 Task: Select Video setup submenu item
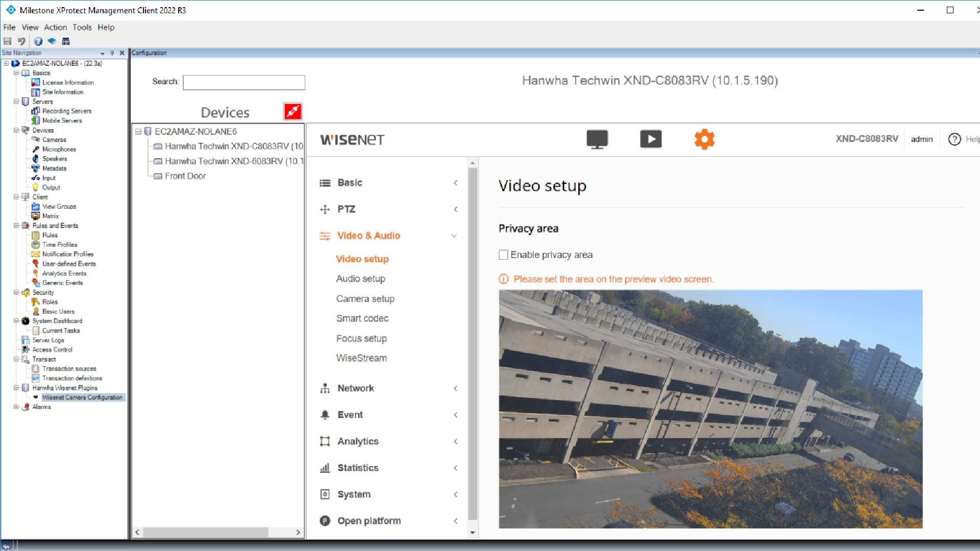tap(362, 259)
